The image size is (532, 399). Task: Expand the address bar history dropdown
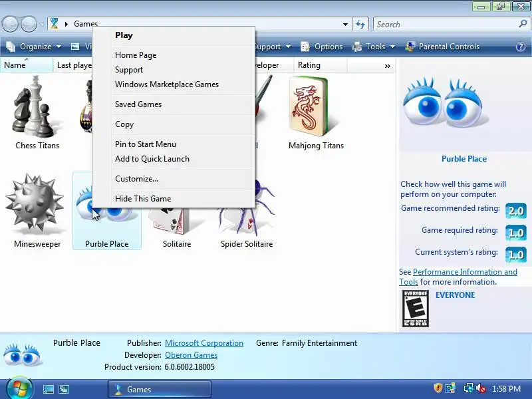[345, 25]
